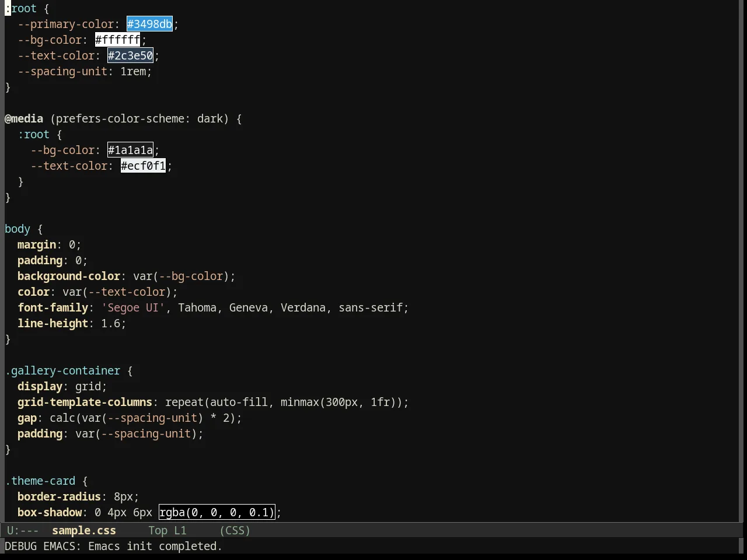Click the background-color property in body
This screenshot has height=560, width=747.
(69, 276)
